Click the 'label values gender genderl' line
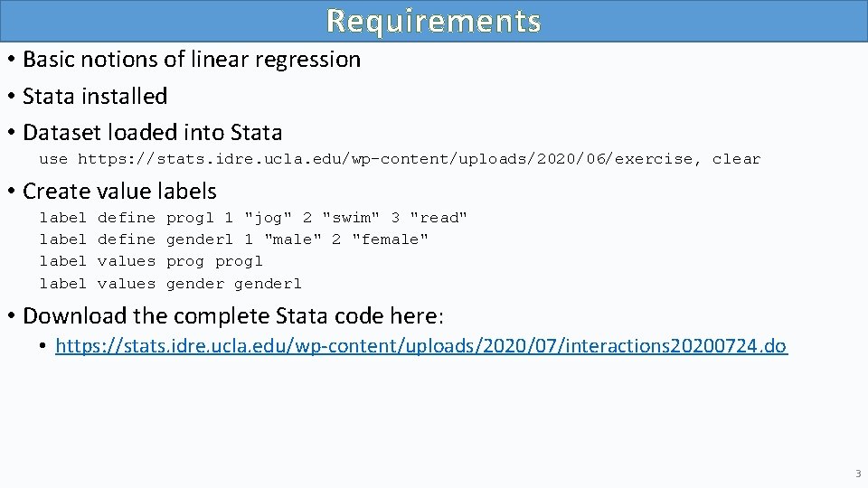The width and height of the screenshot is (868, 488). (170, 284)
